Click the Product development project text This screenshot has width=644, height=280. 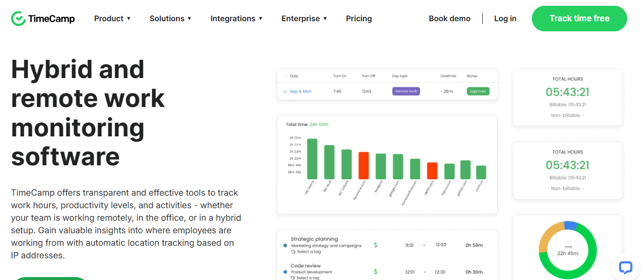coord(311,272)
